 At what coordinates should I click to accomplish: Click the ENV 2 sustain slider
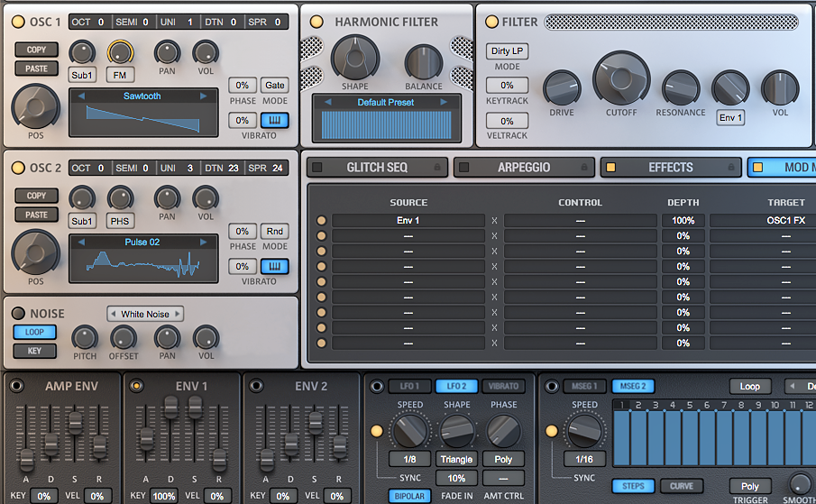click(x=316, y=424)
